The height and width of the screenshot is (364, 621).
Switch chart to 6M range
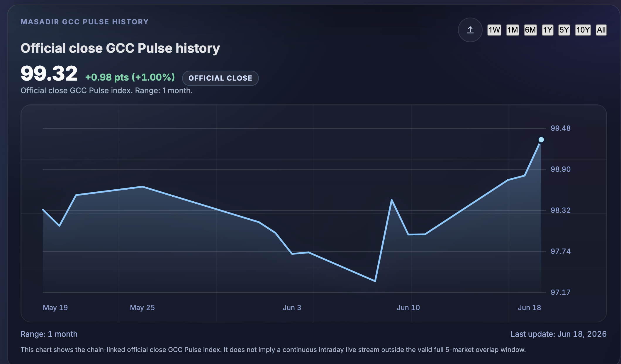tap(530, 30)
